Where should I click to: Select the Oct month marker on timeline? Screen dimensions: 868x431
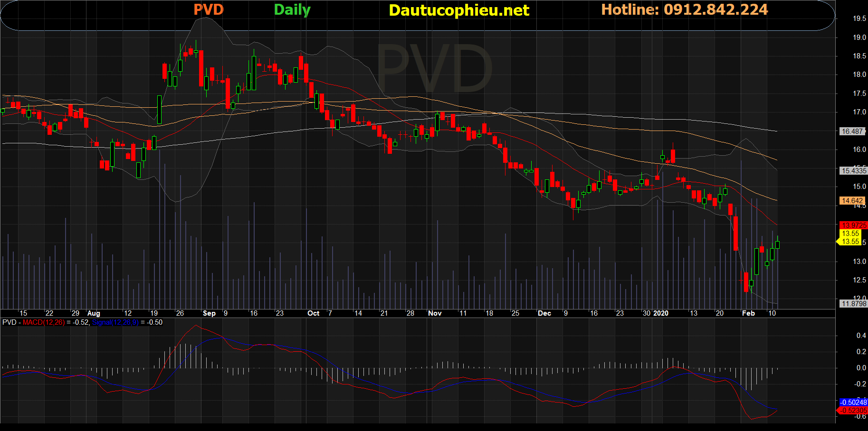coord(313,313)
